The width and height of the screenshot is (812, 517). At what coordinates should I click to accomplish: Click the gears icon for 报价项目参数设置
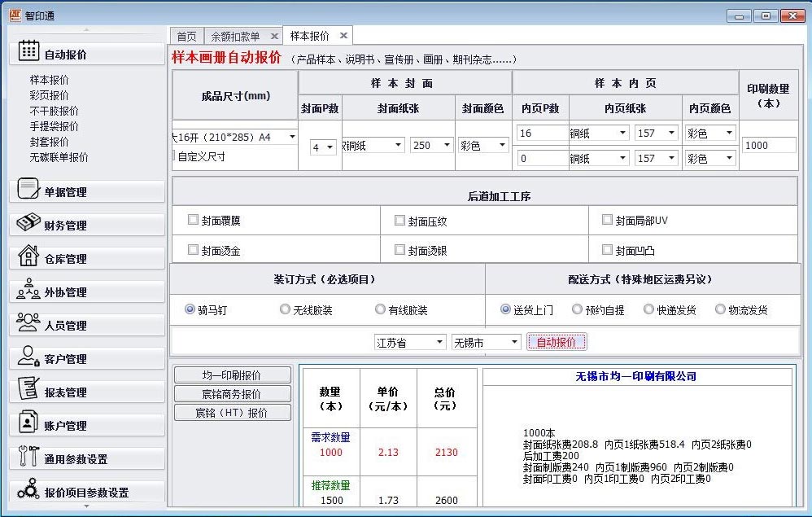point(28,489)
